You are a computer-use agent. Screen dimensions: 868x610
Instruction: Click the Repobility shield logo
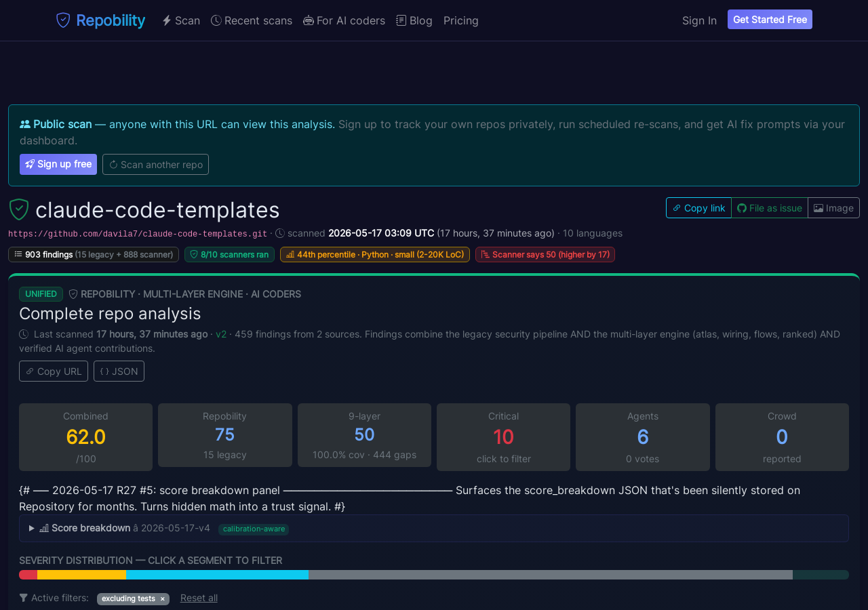coord(63,20)
